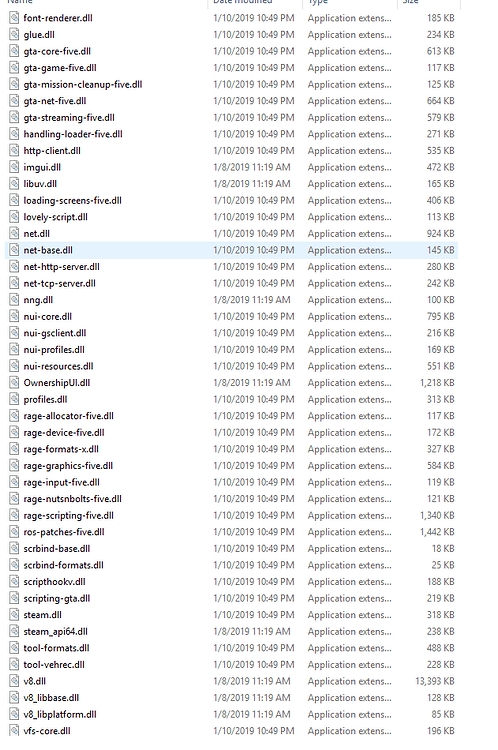Select file name tool-vehrec.dll
Image resolution: width=498 pixels, height=750 pixels.
[x=54, y=665]
